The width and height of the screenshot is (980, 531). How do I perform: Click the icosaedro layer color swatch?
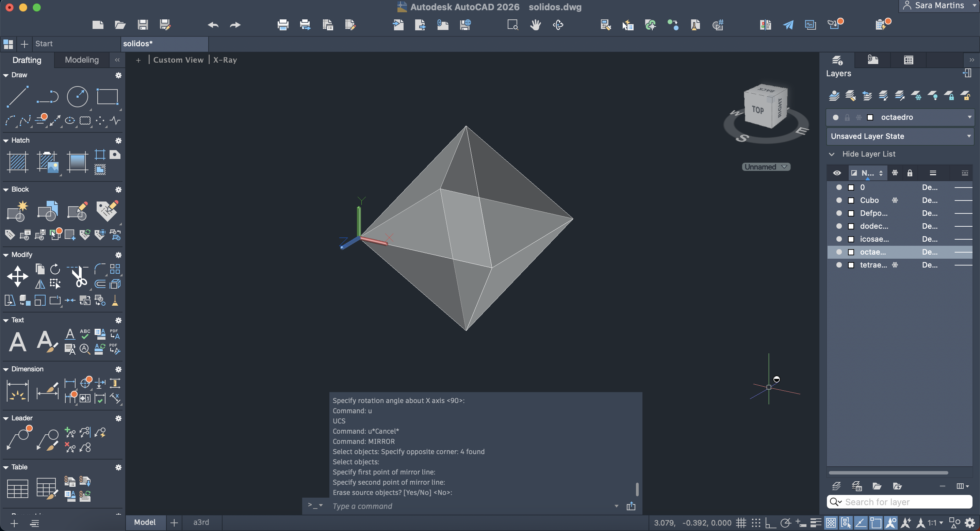[851, 239]
